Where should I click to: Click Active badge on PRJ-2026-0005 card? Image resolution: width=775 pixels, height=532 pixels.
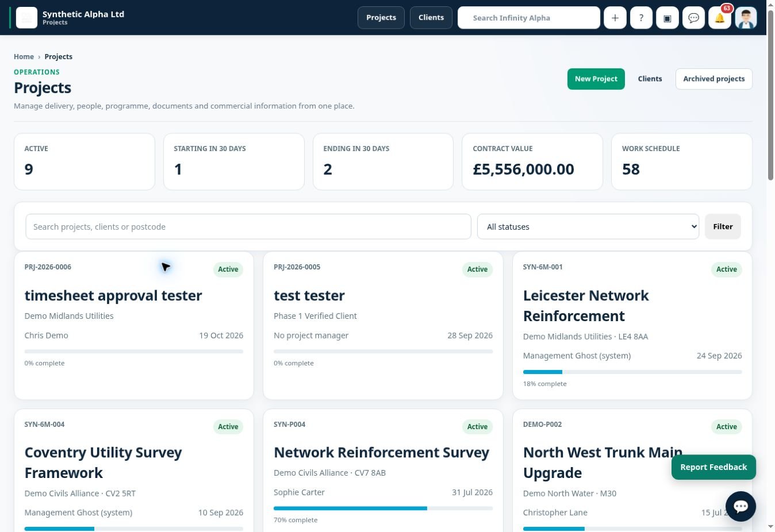[477, 269]
